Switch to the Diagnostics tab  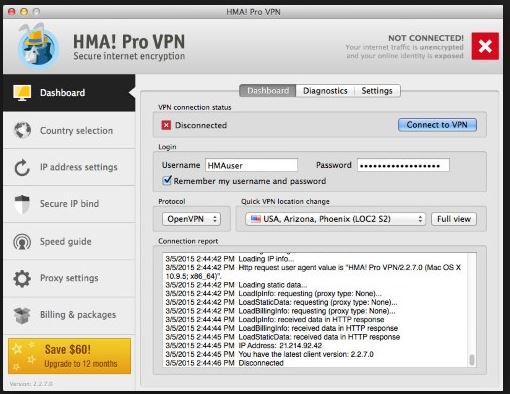point(325,91)
